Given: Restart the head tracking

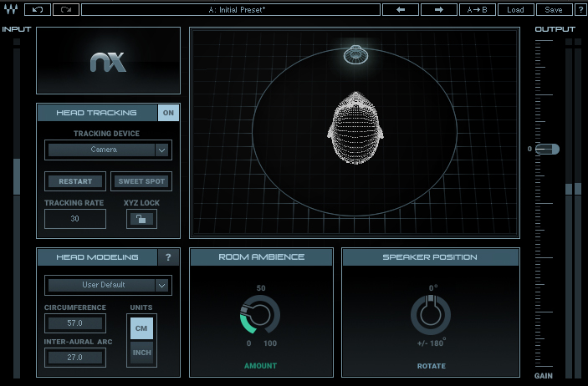Looking at the screenshot, I should click(75, 181).
